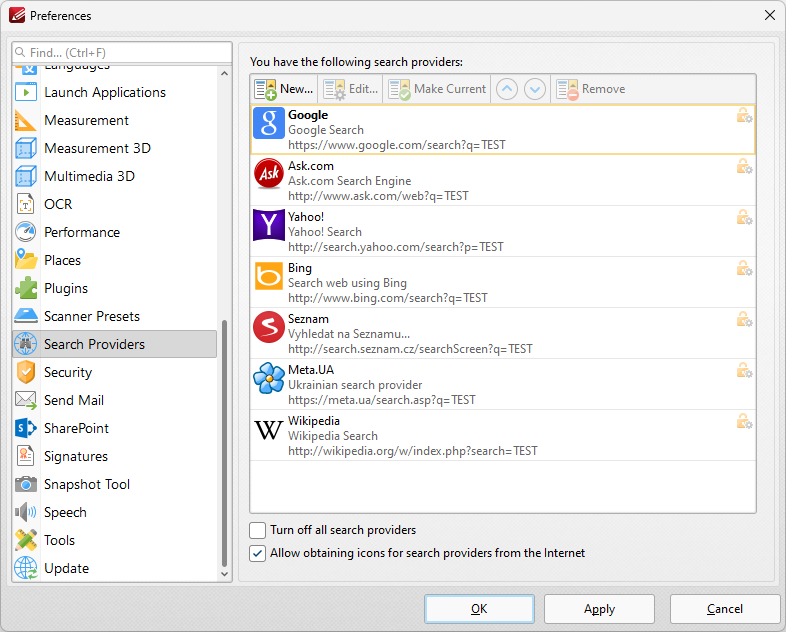The image size is (786, 632).
Task: Select the Yahoo! Search entry text
Action: 324,232
